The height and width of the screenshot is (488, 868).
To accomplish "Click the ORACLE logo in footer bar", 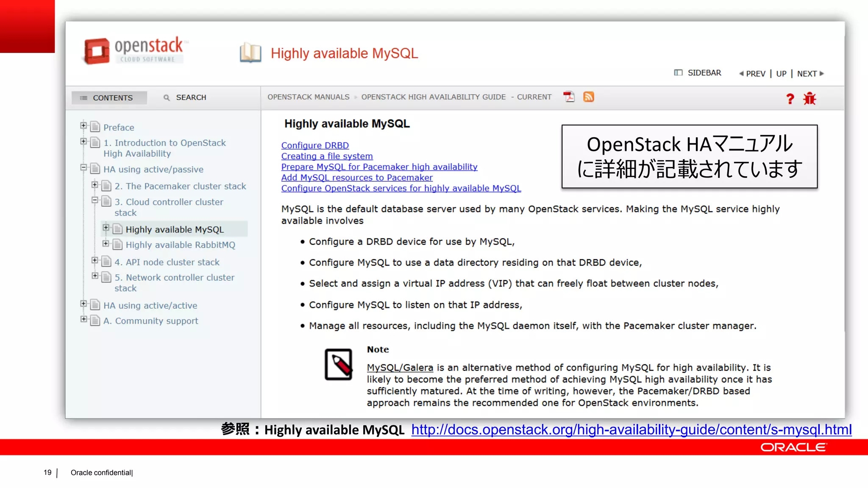I will point(793,447).
